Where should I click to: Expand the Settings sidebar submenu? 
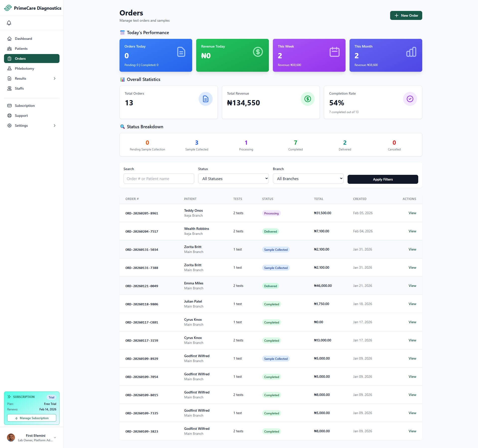coord(55,126)
